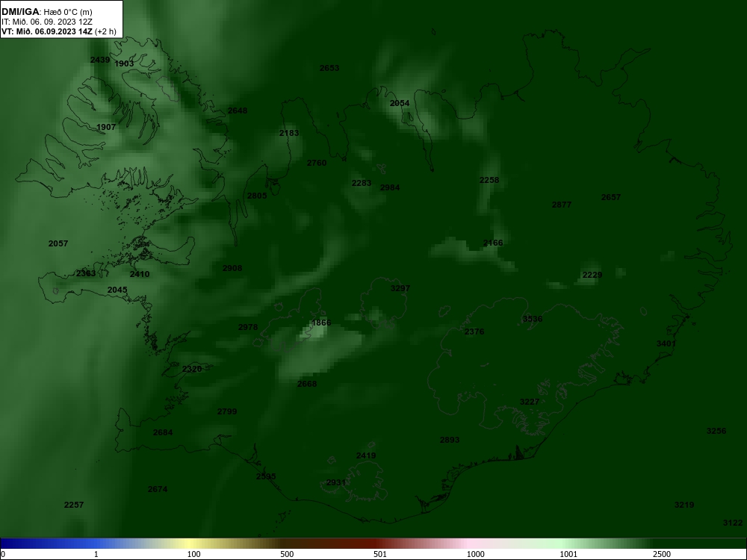
Task: Click the color scale label 500
Action: click(287, 554)
